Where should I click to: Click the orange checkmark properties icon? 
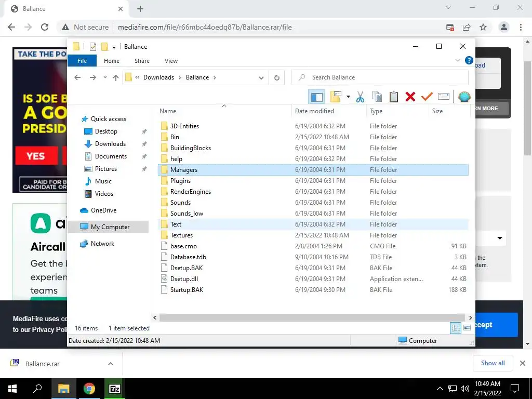(x=427, y=97)
